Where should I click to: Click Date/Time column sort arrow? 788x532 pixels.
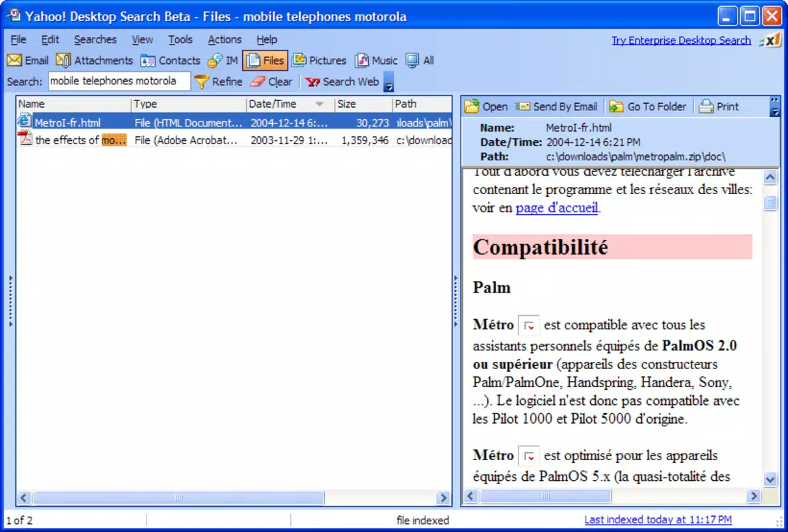coord(319,104)
